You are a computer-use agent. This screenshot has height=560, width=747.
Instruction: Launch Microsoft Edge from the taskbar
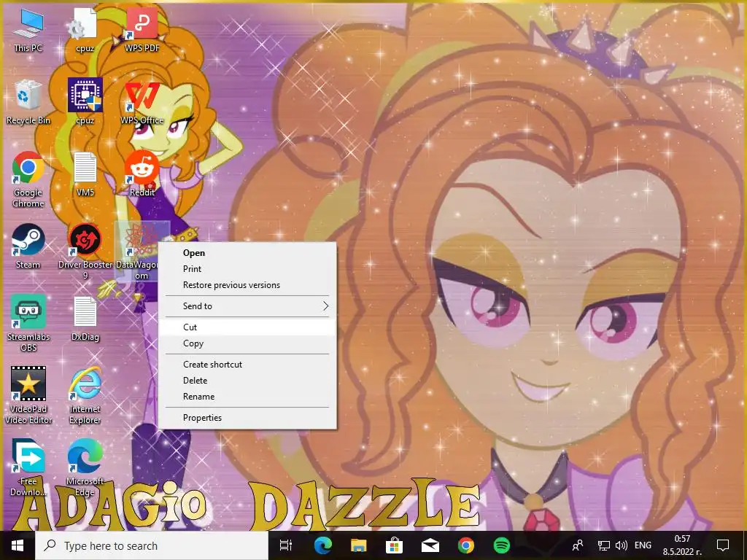tap(322, 545)
